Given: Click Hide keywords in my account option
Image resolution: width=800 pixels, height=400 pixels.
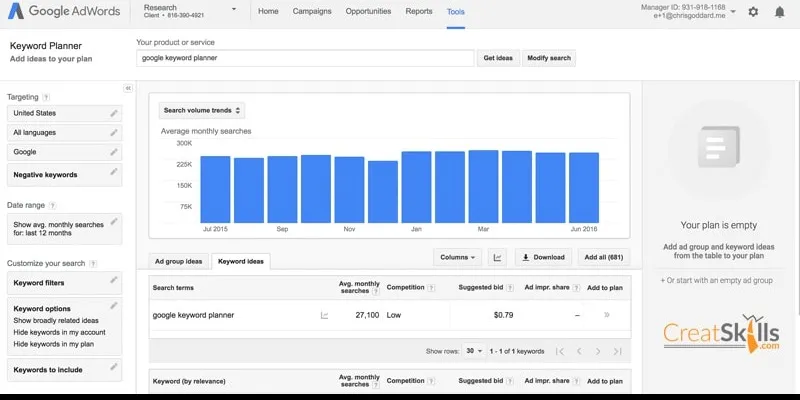Looking at the screenshot, I should point(60,333).
